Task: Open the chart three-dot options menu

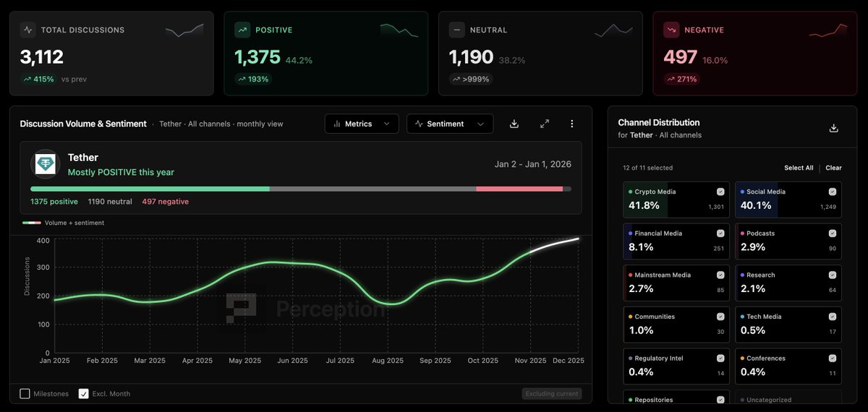Action: (x=572, y=124)
